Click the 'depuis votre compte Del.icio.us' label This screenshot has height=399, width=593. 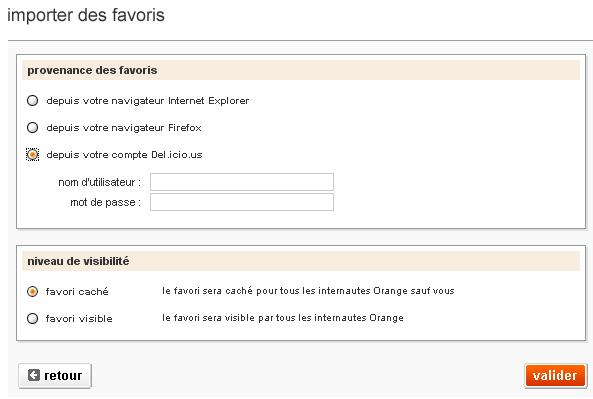tap(124, 155)
